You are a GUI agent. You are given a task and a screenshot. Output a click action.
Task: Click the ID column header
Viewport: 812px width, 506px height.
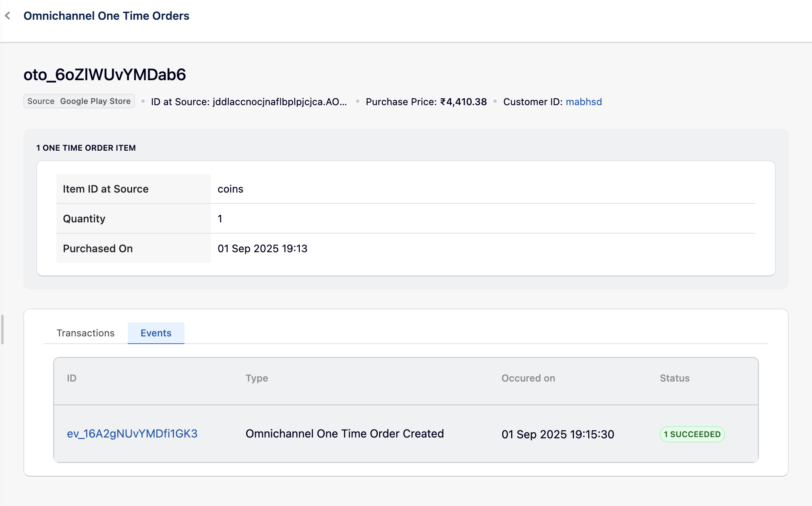[x=72, y=378]
